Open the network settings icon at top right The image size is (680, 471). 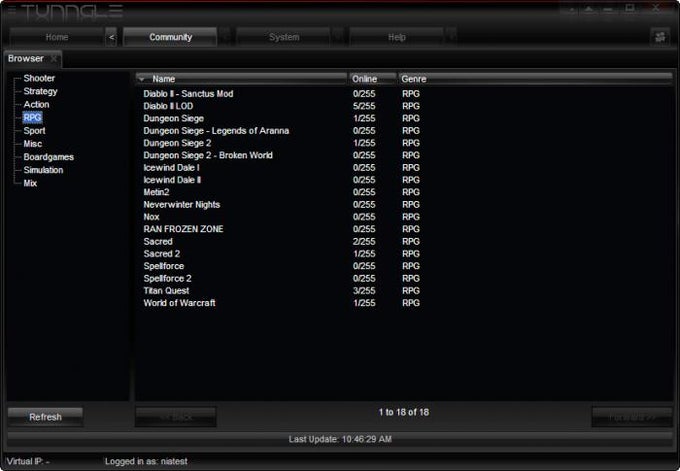pyautogui.click(x=660, y=37)
